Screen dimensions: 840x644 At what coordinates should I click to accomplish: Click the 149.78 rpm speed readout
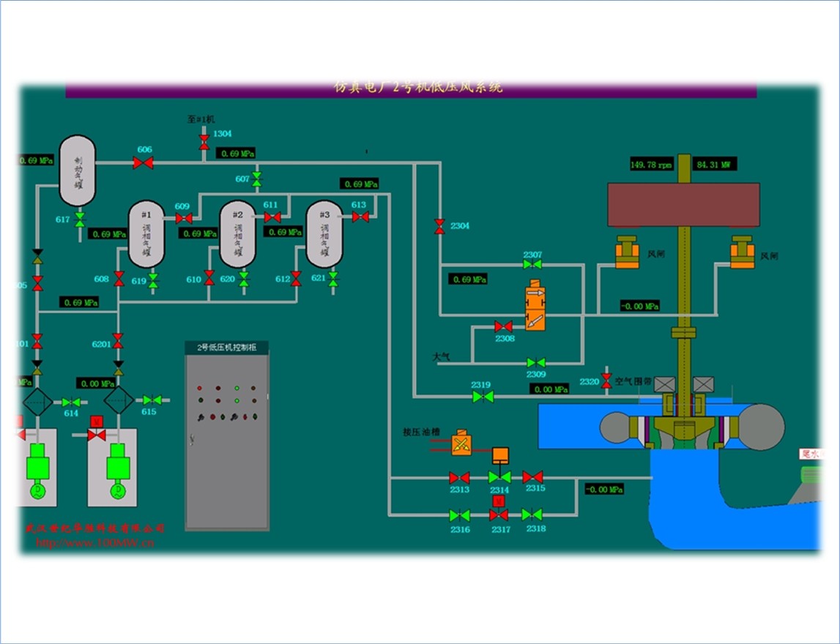[x=650, y=165]
